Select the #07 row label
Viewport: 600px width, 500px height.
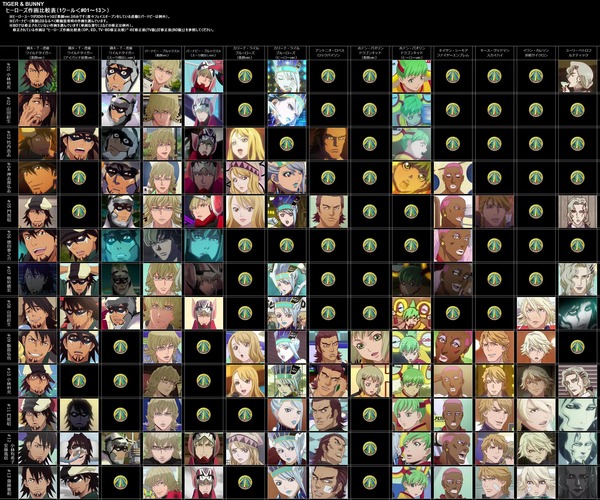[9, 279]
